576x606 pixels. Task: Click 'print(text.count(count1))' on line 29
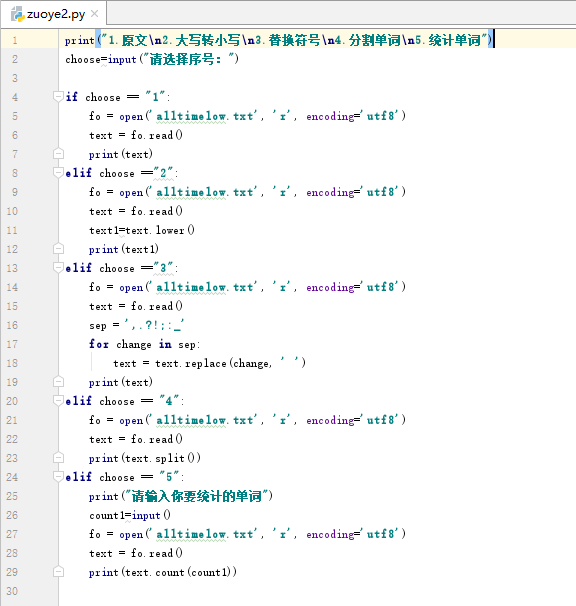[163, 572]
